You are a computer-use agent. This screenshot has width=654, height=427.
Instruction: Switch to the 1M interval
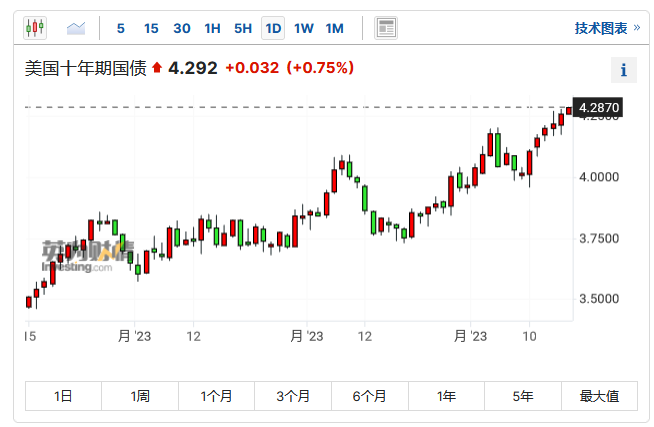(x=335, y=28)
